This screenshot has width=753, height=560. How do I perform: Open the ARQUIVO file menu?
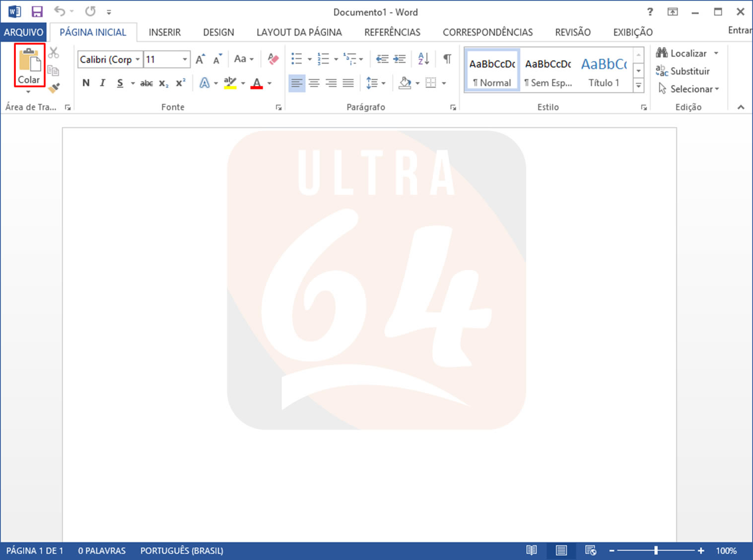click(23, 32)
